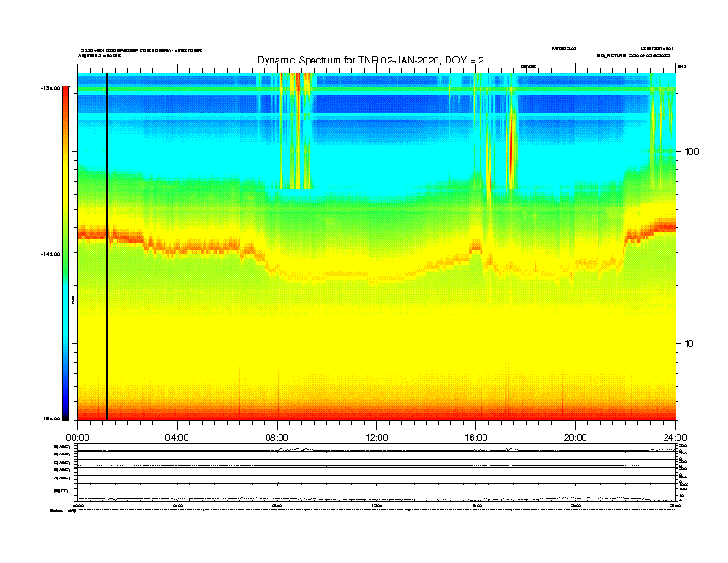Click the '08:00' time axis label
The height and width of the screenshot is (563, 728).
click(277, 438)
